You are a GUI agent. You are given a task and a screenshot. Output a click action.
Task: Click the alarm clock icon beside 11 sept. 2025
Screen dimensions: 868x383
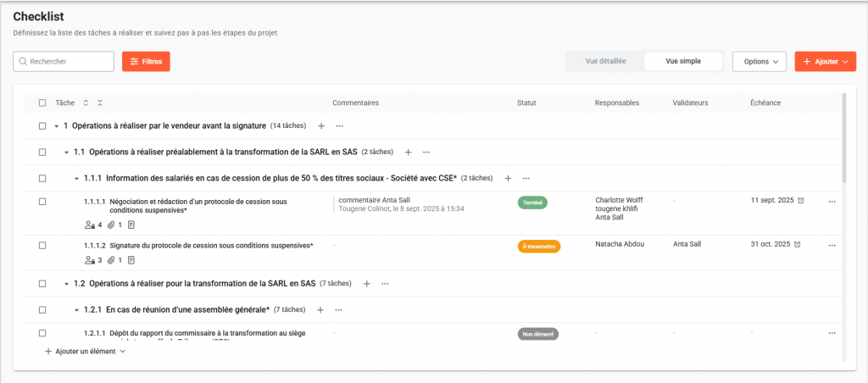point(801,201)
